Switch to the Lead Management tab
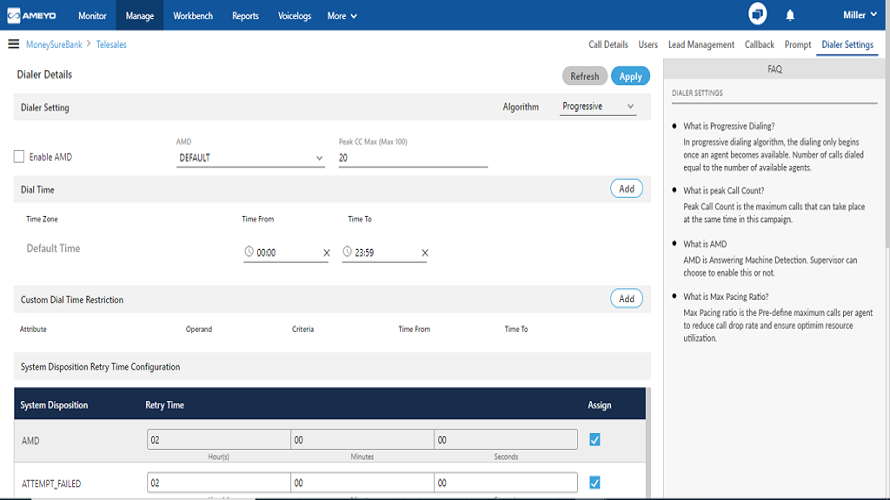This screenshot has height=500, width=890. [x=701, y=44]
